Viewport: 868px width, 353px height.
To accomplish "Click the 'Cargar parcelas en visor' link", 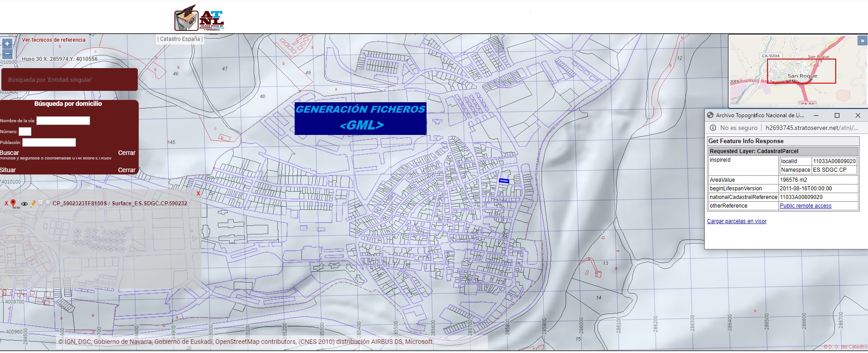I will coord(737,221).
